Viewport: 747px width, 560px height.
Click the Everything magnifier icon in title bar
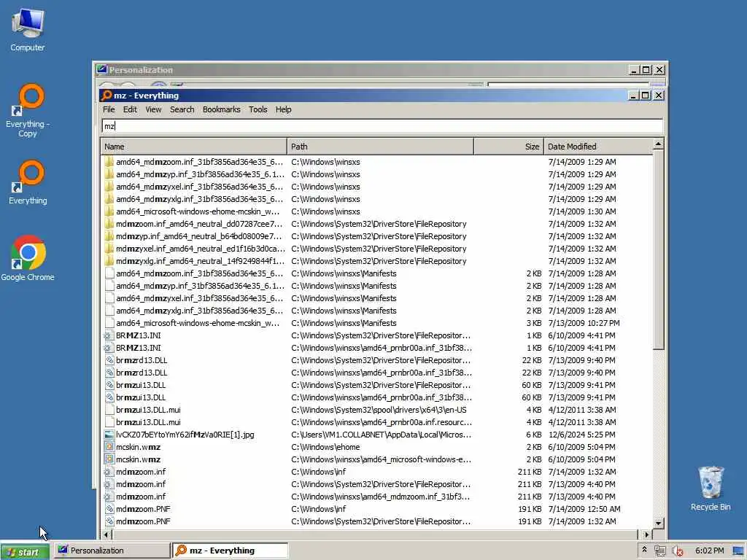point(107,96)
